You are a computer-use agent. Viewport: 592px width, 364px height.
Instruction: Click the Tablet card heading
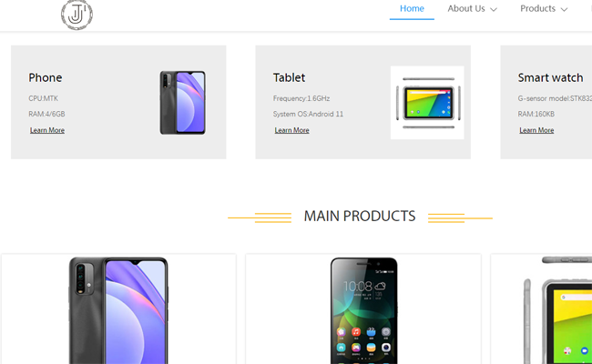click(x=289, y=77)
